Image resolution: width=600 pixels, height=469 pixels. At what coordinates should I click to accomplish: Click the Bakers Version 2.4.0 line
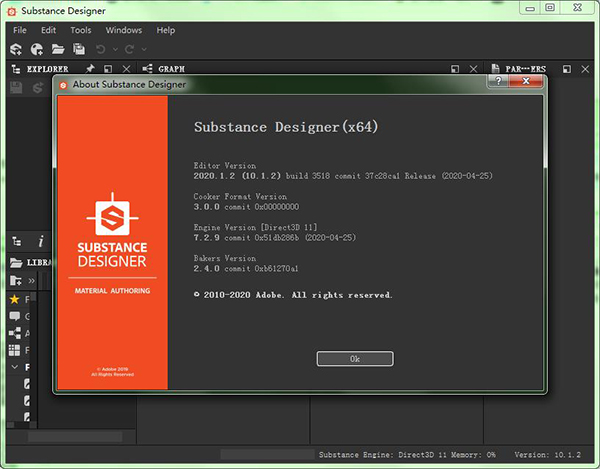coord(246,269)
